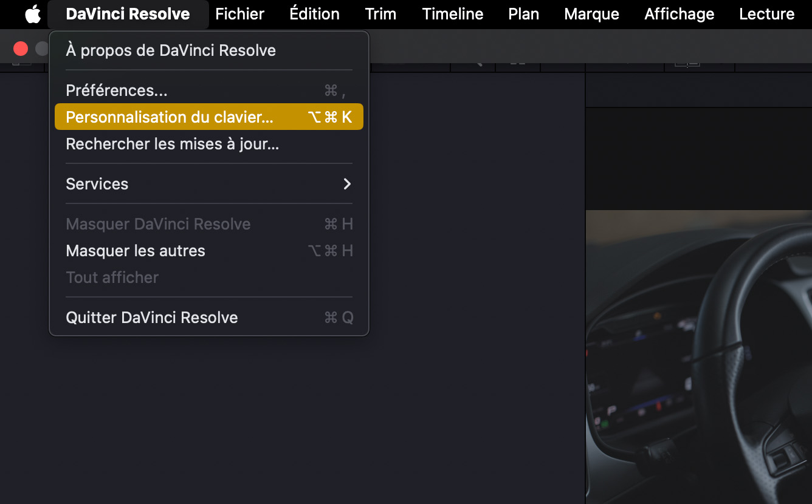
Task: Expand the Services submenu
Action: tap(209, 184)
